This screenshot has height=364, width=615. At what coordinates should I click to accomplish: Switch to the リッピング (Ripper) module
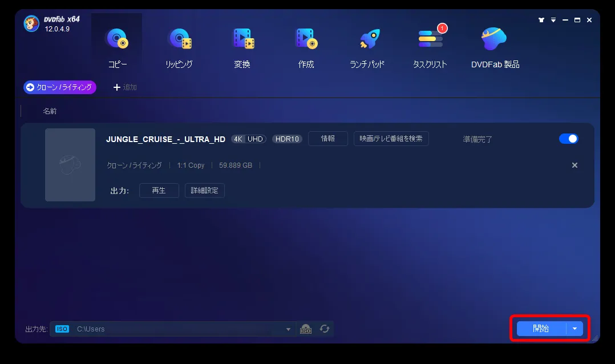(x=179, y=48)
